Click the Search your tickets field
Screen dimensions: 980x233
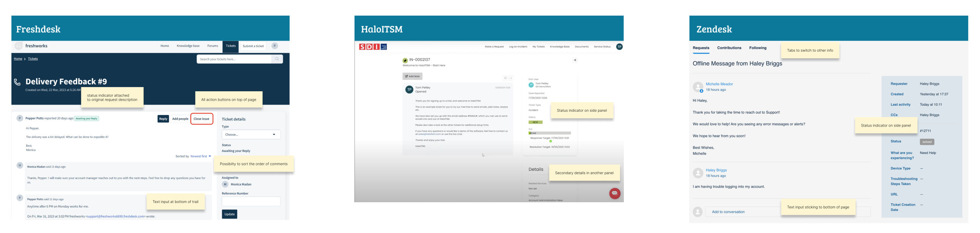pos(234,59)
